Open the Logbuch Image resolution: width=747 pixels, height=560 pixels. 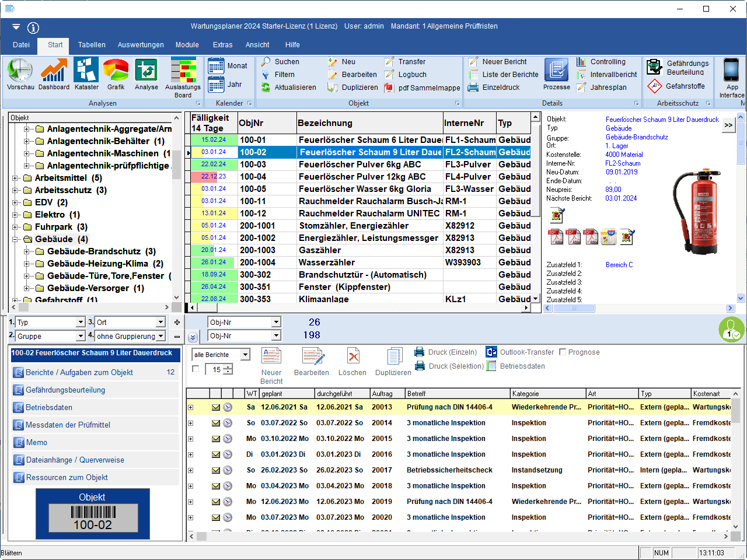(406, 74)
